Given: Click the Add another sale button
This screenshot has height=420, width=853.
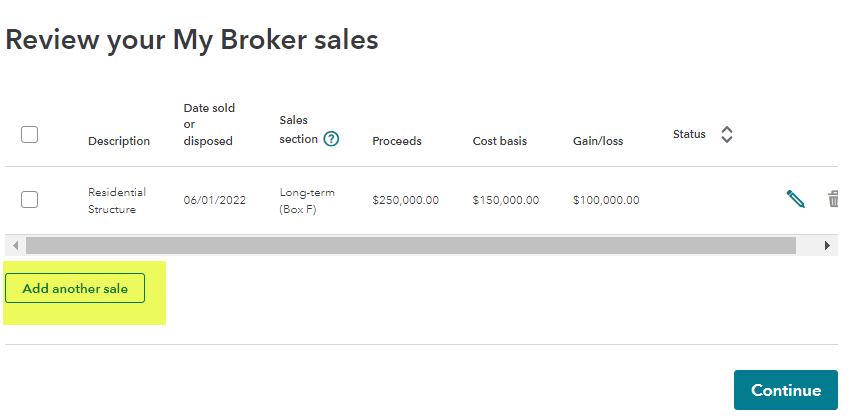Looking at the screenshot, I should [75, 288].
